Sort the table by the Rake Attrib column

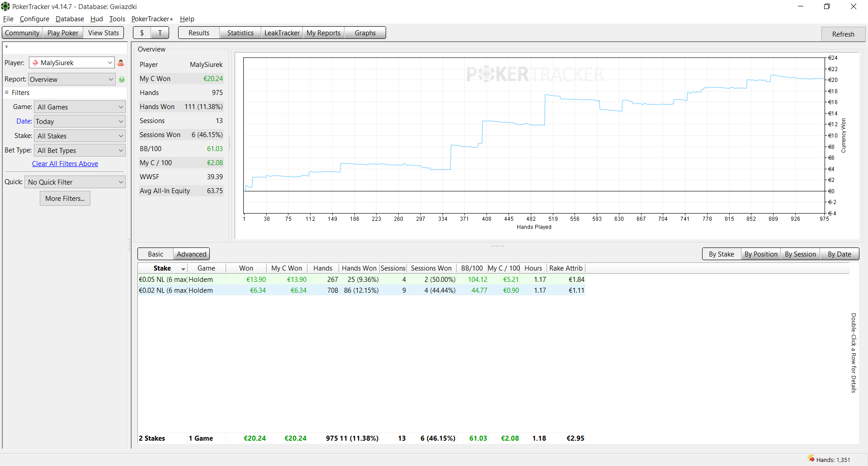[566, 268]
